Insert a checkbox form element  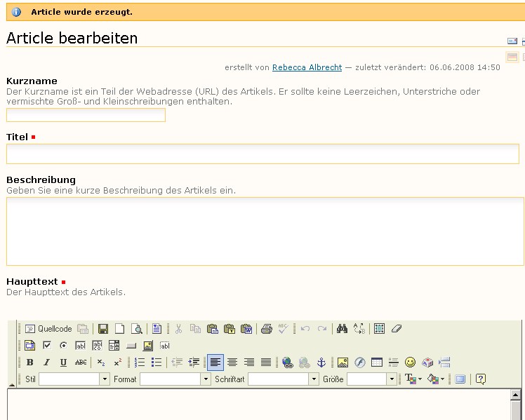coord(47,346)
